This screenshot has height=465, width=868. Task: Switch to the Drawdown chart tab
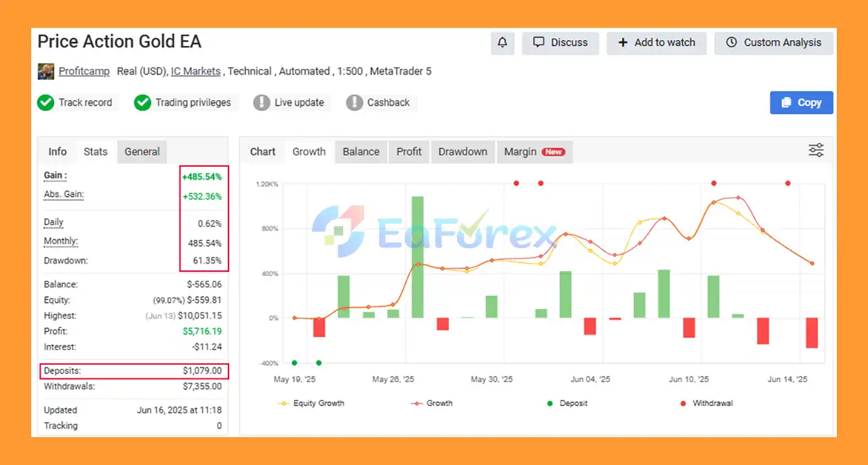click(462, 152)
